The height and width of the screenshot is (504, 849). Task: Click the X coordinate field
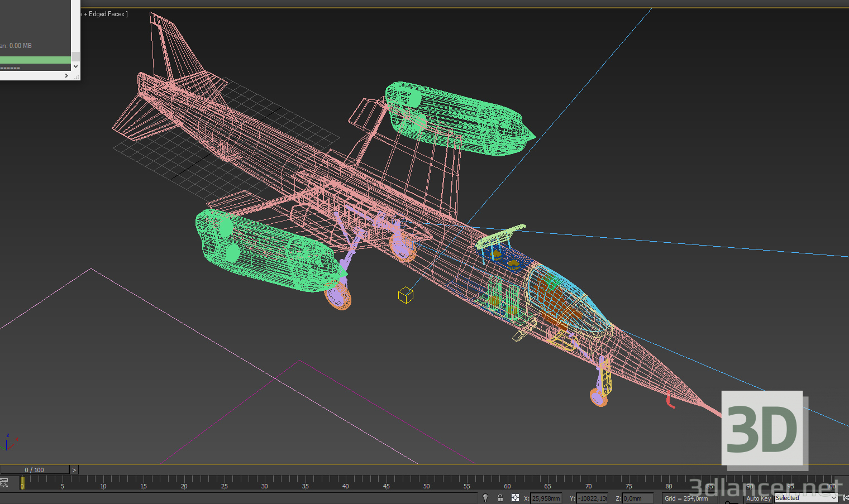tap(546, 498)
